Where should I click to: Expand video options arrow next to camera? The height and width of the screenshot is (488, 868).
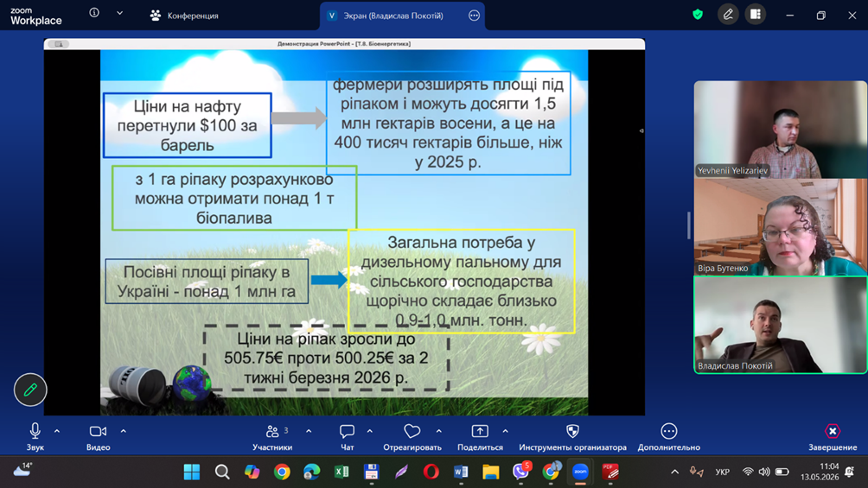[124, 431]
